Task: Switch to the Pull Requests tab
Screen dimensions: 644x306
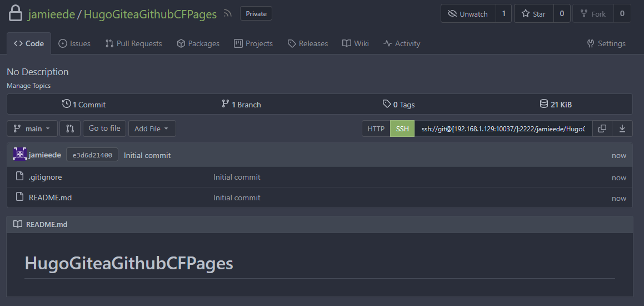Action: pyautogui.click(x=133, y=43)
